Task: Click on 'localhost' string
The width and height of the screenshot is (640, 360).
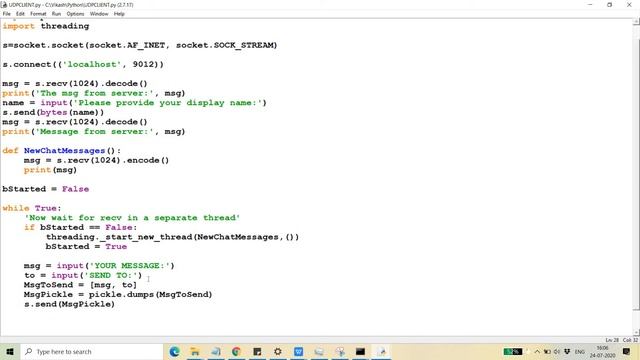Action: coord(92,64)
